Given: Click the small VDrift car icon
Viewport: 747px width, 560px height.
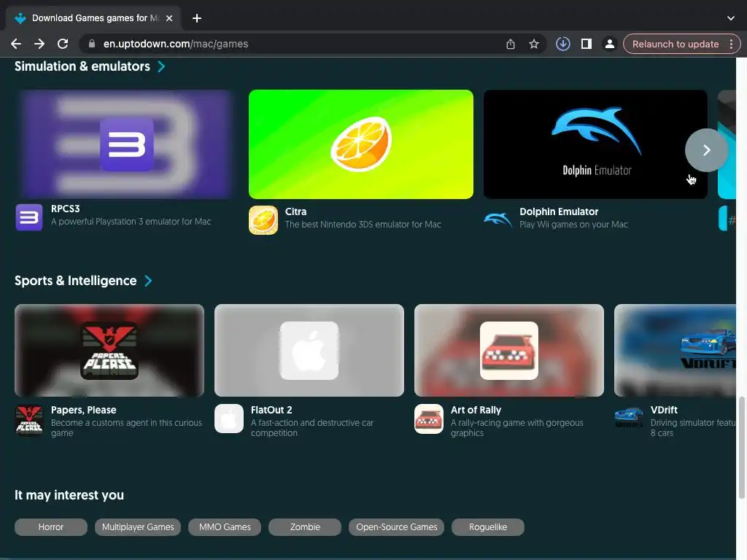Looking at the screenshot, I should (629, 418).
